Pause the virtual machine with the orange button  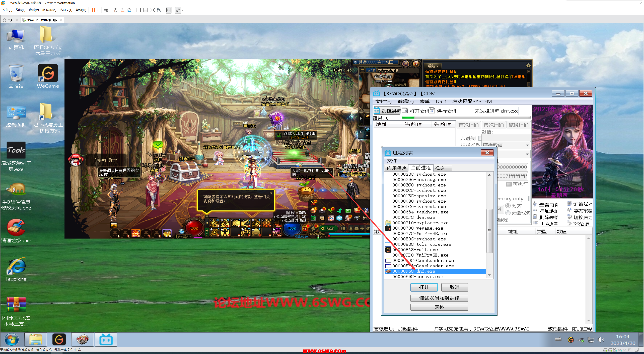click(x=93, y=10)
